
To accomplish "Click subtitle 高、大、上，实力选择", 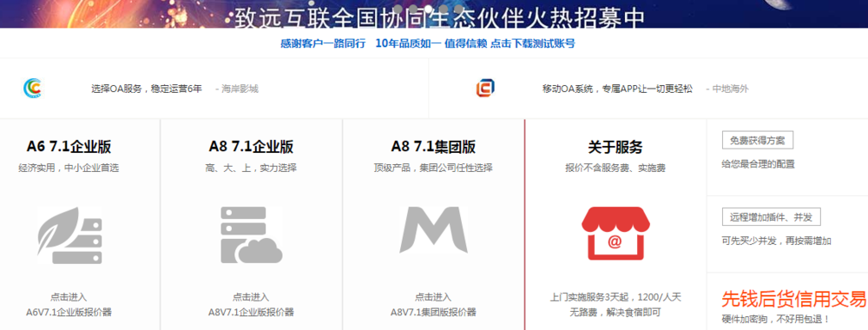I will pyautogui.click(x=251, y=168).
